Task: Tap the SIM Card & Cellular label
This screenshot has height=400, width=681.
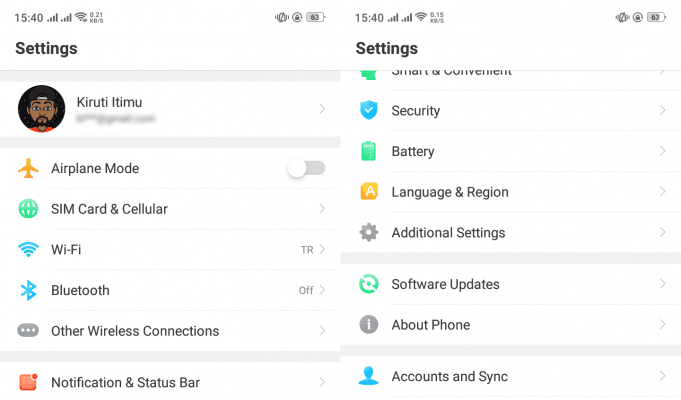Action: [x=109, y=209]
